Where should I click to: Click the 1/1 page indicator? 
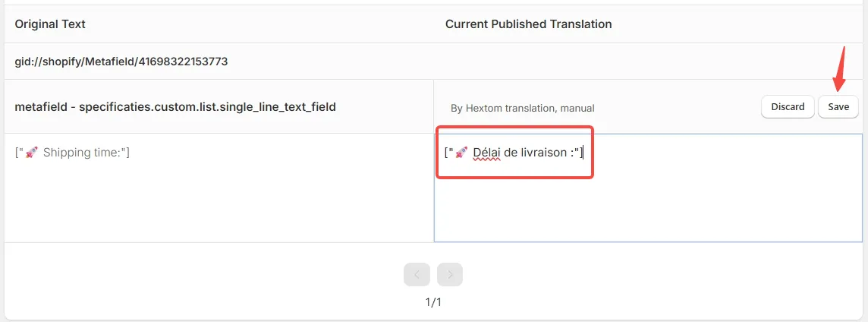433,302
